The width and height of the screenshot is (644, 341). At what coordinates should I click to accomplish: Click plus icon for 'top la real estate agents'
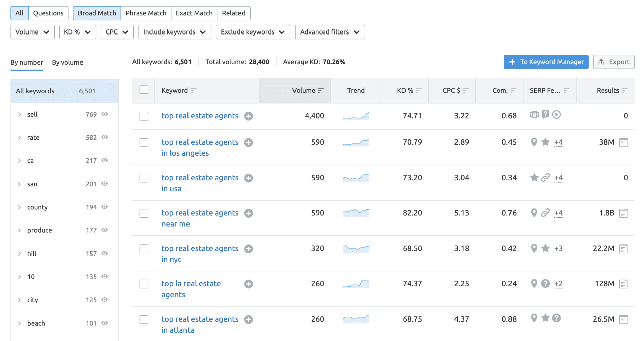tap(248, 284)
